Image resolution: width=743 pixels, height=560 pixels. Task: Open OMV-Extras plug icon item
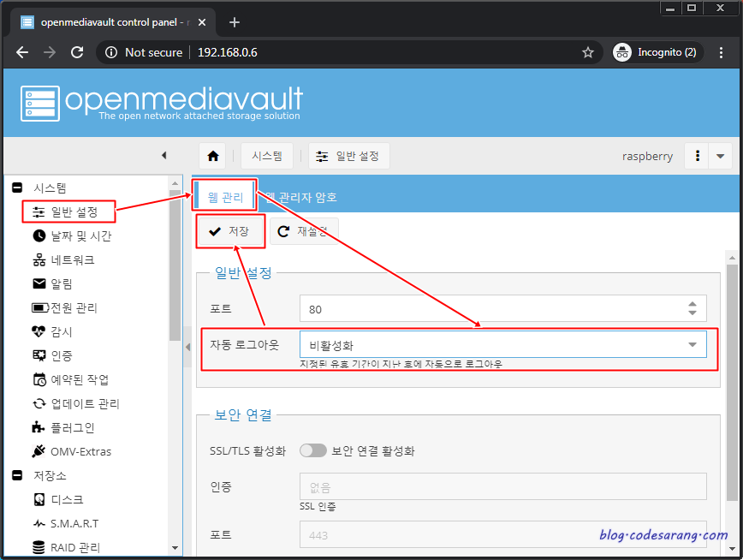click(72, 451)
